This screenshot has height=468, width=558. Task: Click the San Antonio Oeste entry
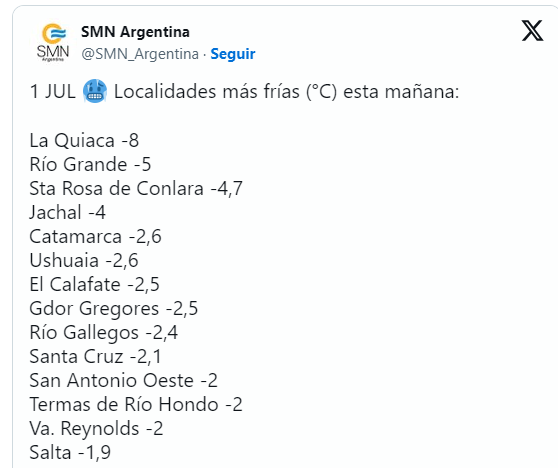click(x=123, y=380)
